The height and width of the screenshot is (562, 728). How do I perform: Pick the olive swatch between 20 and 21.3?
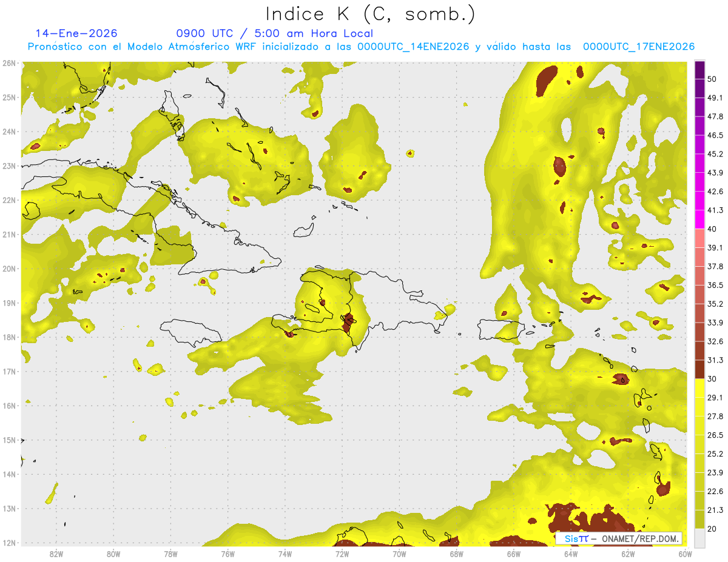700,518
